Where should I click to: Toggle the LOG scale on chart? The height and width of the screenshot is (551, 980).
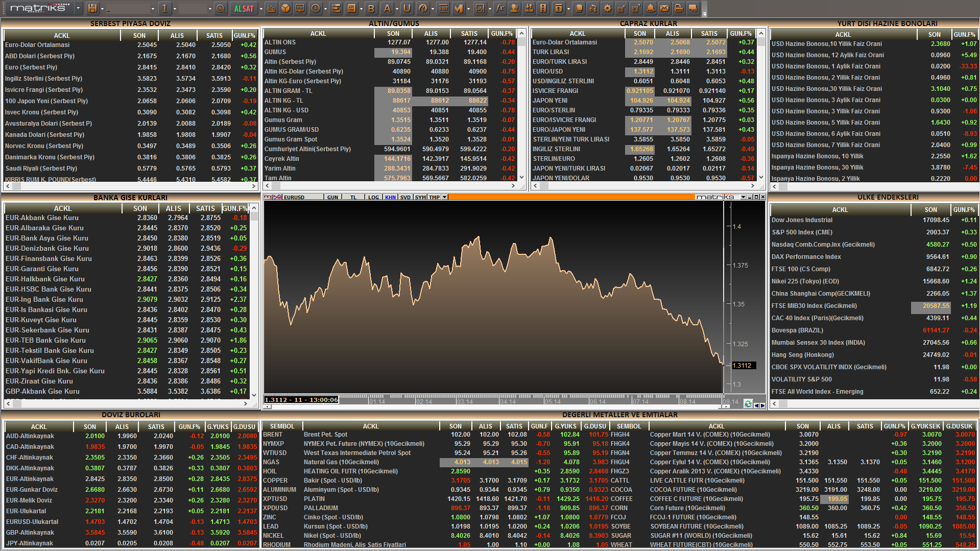point(373,198)
